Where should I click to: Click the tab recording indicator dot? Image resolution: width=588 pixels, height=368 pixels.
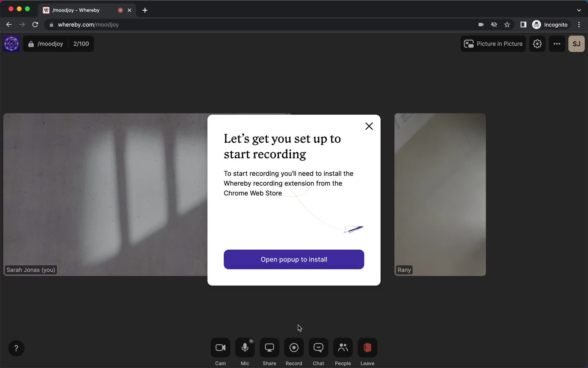pos(120,10)
